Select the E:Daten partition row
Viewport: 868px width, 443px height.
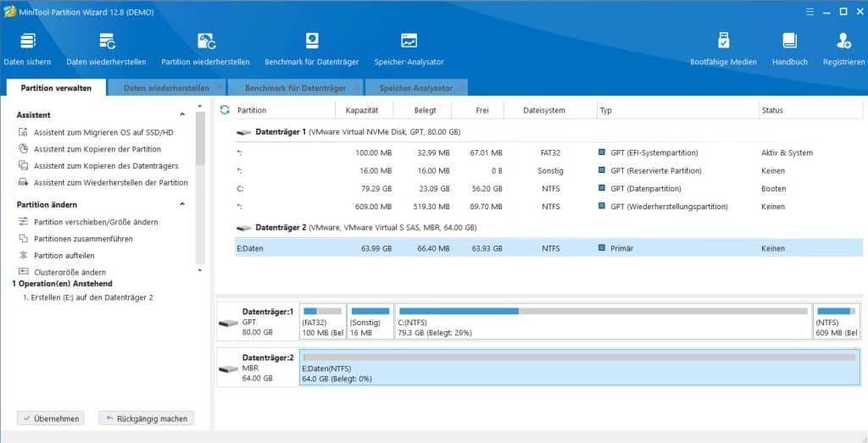click(x=548, y=248)
